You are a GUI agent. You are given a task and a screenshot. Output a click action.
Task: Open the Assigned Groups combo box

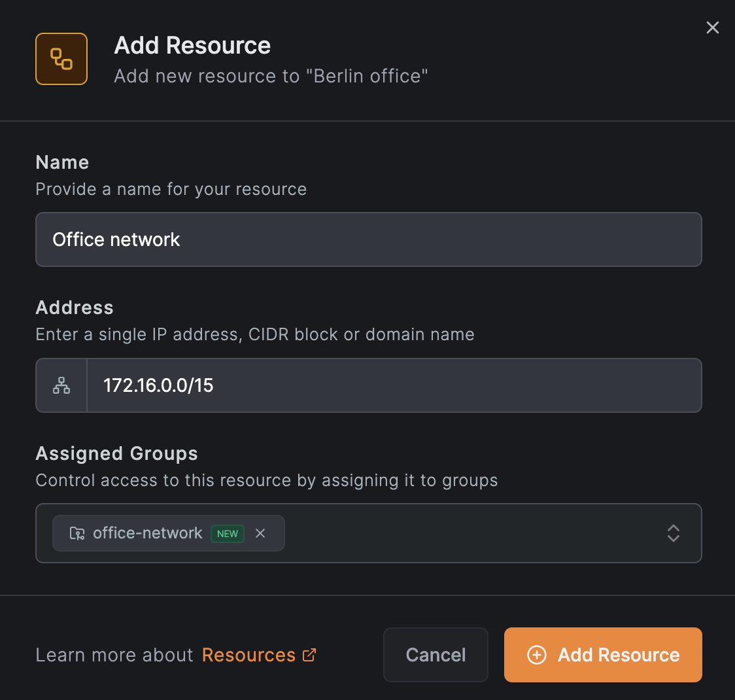[458, 533]
